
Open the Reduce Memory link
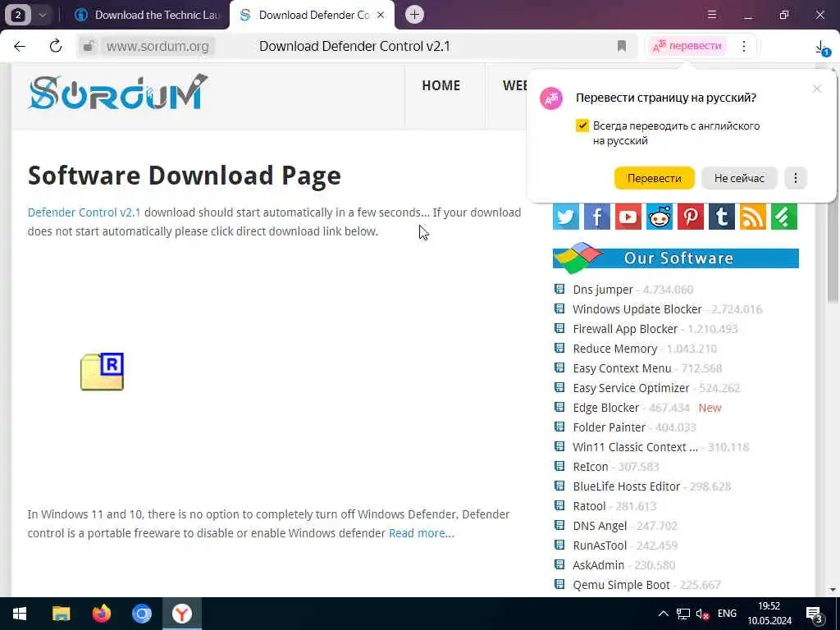(x=615, y=349)
